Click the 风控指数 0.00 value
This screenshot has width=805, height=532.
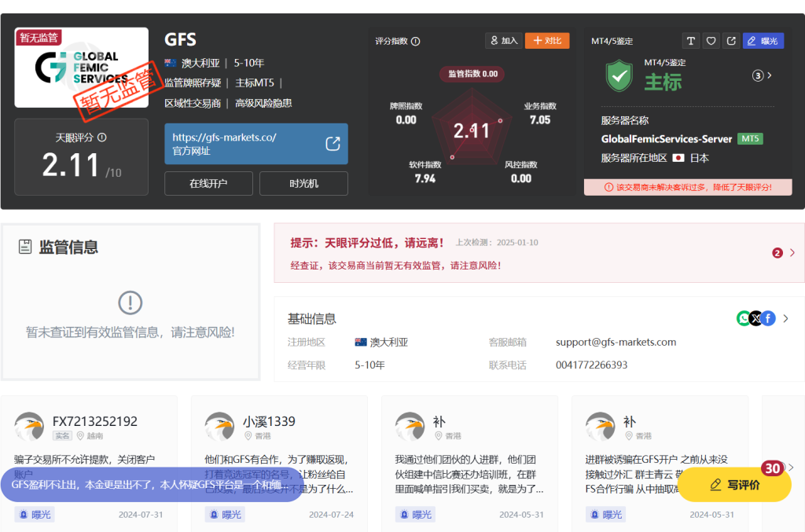pyautogui.click(x=521, y=178)
